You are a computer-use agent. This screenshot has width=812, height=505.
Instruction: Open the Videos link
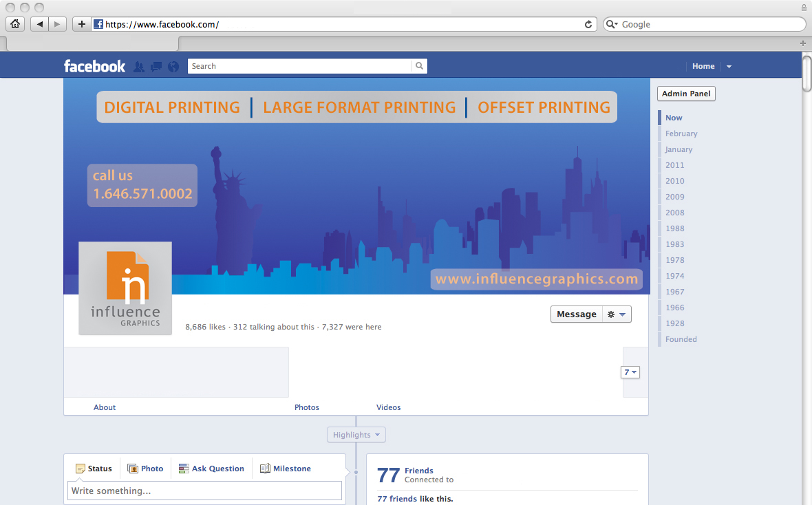[388, 407]
